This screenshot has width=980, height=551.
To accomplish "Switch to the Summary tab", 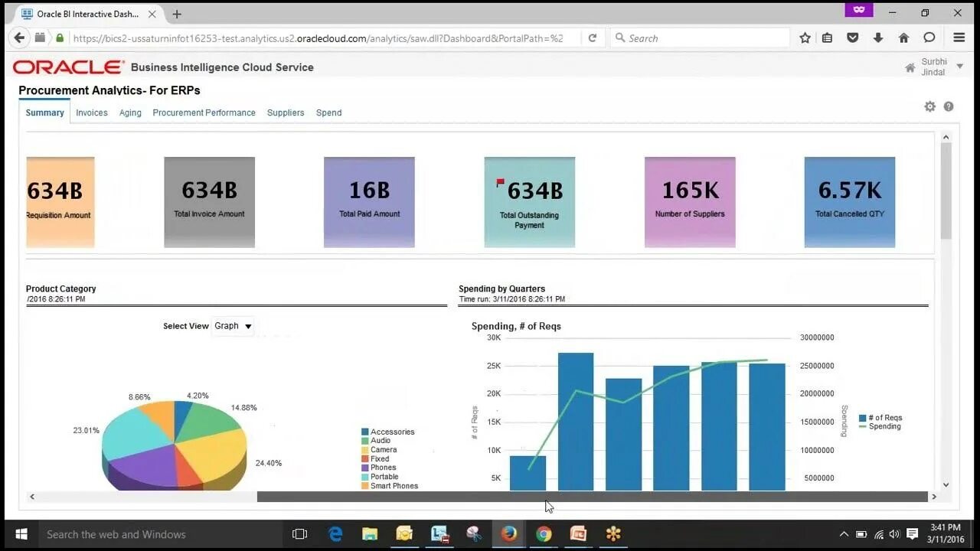I will [x=44, y=112].
